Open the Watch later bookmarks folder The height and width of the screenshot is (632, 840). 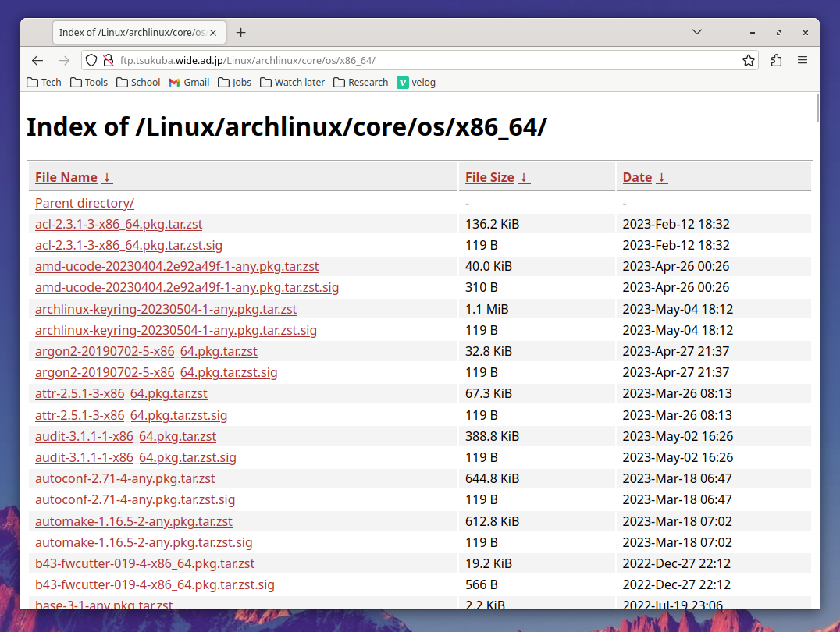293,83
